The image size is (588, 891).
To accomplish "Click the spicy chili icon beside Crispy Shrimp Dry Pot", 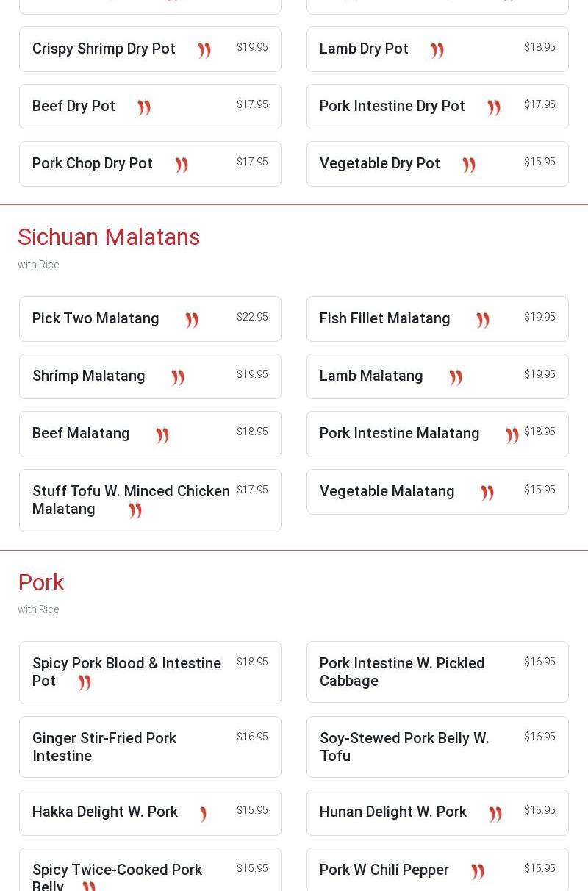I will pos(204,50).
